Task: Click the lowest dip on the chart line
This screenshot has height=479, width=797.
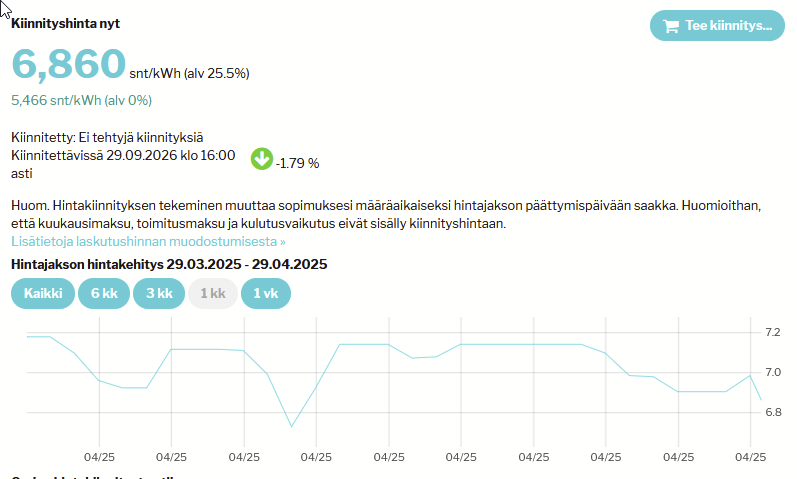Action: tap(291, 427)
